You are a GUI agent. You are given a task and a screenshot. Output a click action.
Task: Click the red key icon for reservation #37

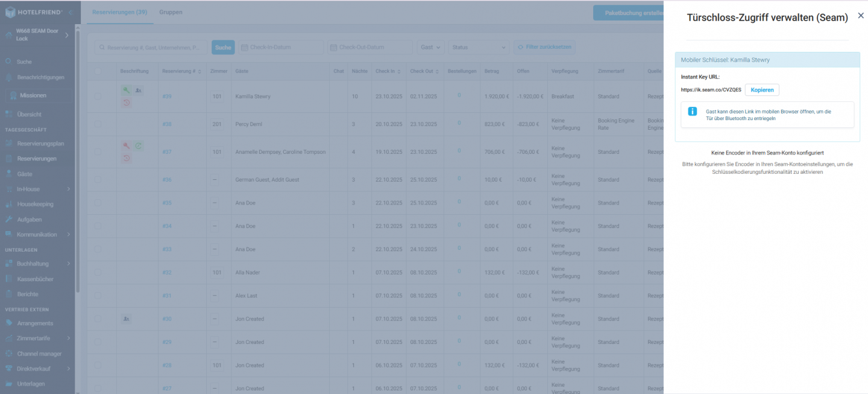(127, 146)
